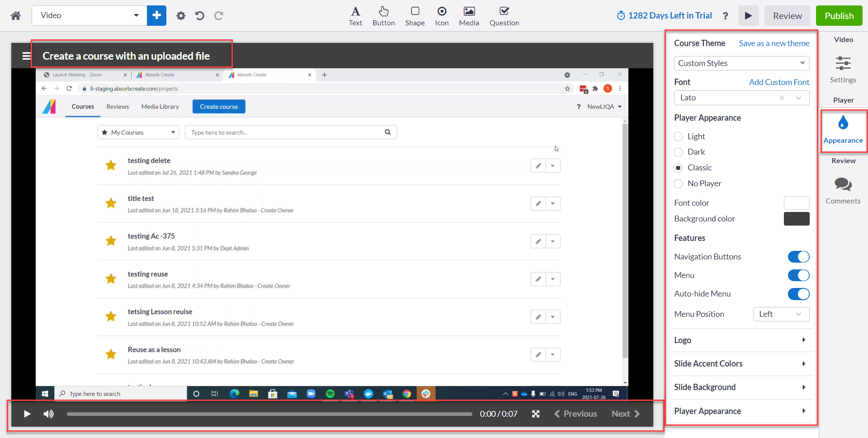Open Reviews tab in video
Screen dimensions: 868x438
(118, 107)
